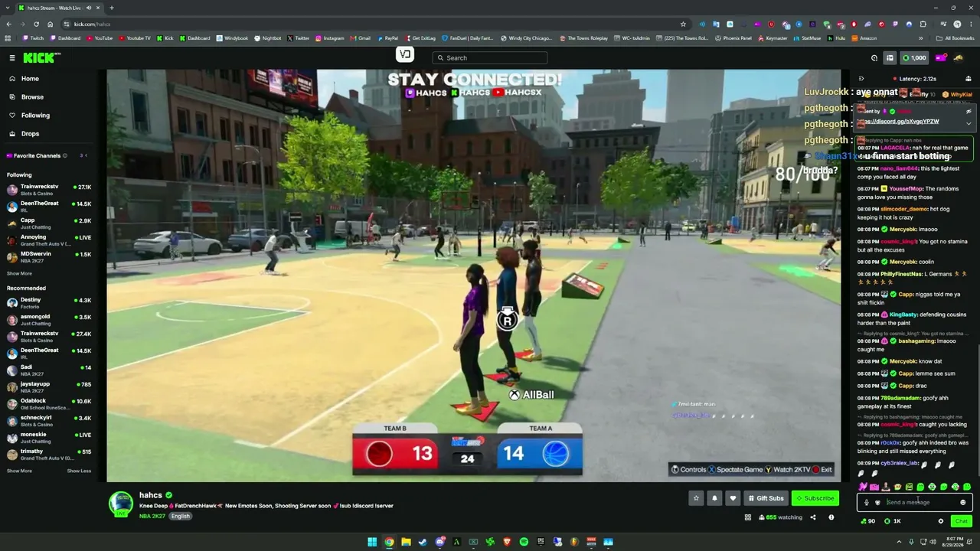Open the MDSwervin channel in the sidebar
980x551 pixels.
[49, 257]
